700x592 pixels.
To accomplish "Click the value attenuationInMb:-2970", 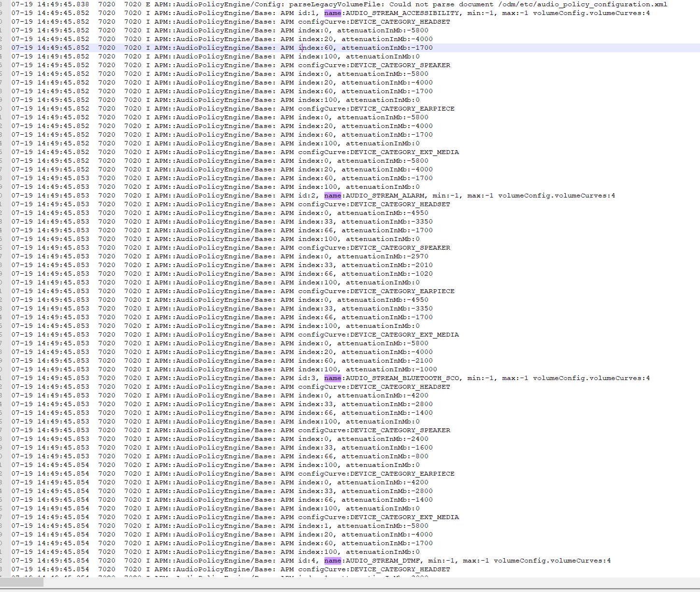I will point(383,256).
